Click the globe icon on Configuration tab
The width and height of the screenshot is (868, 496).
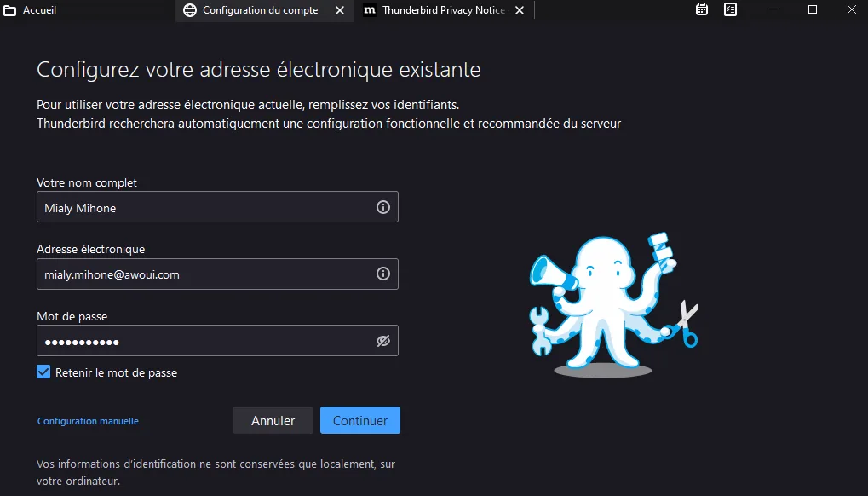(190, 10)
